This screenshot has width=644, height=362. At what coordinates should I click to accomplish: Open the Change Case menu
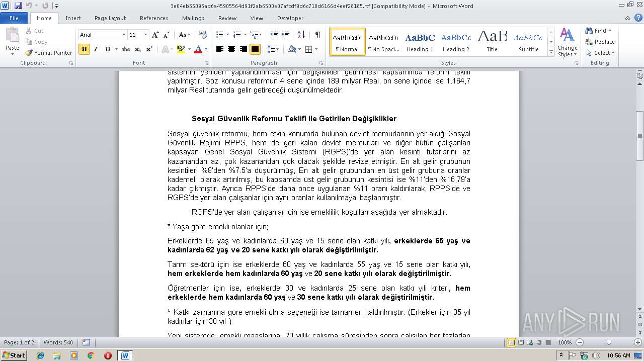tap(184, 35)
